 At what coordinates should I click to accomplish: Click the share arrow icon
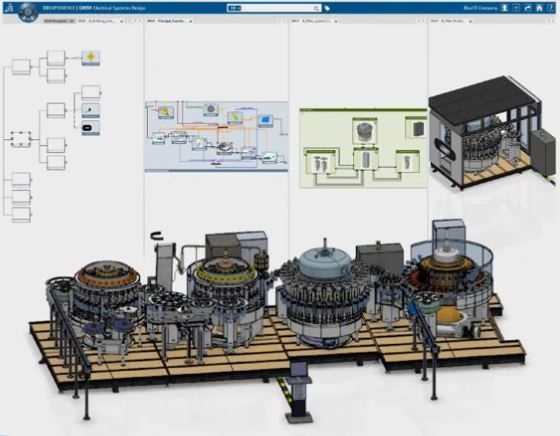coord(528,8)
